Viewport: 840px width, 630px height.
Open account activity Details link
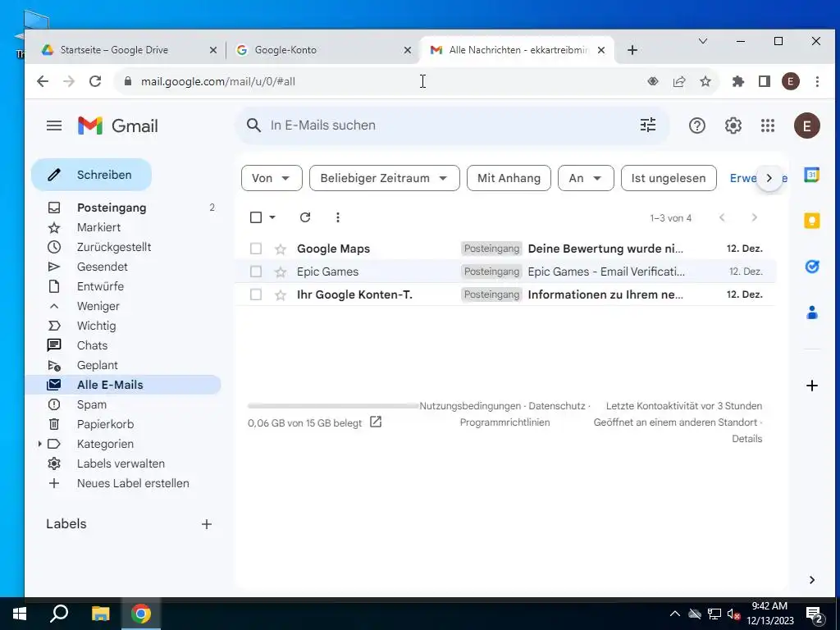click(x=746, y=439)
